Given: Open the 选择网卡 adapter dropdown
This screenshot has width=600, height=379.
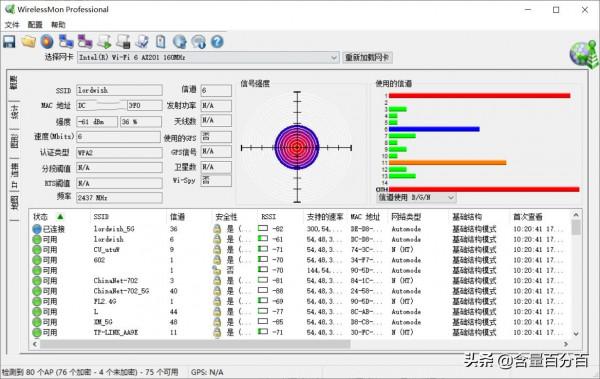Looking at the screenshot, I should click(208, 57).
